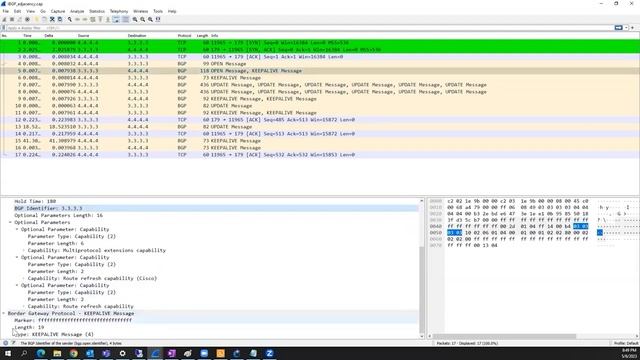Image resolution: width=640 pixels, height=360 pixels.
Task: Open the View menu
Action: pos(30,11)
